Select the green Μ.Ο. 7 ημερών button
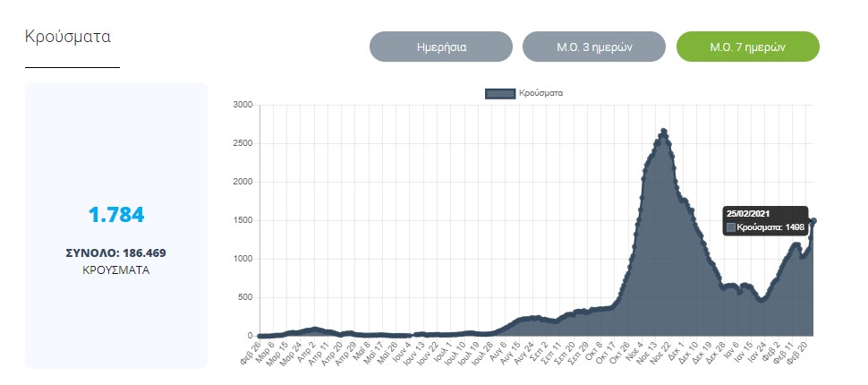Viewport: 868px width, 385px height. pos(747,47)
